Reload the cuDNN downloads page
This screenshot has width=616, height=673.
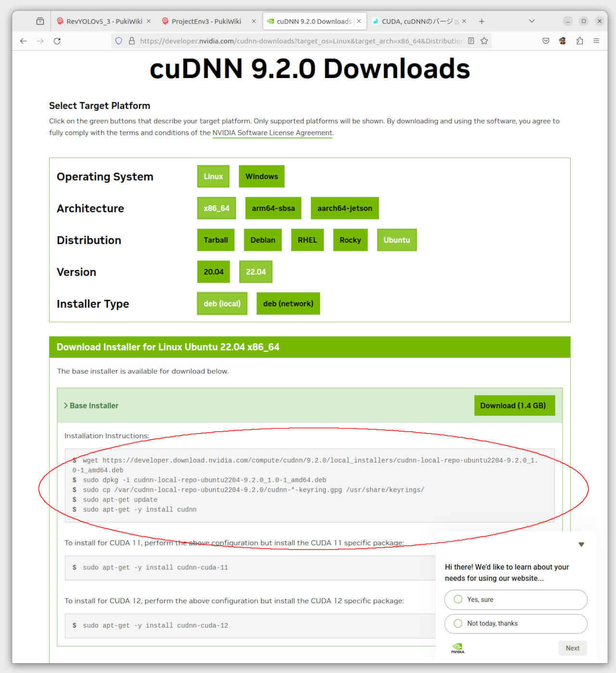(57, 41)
